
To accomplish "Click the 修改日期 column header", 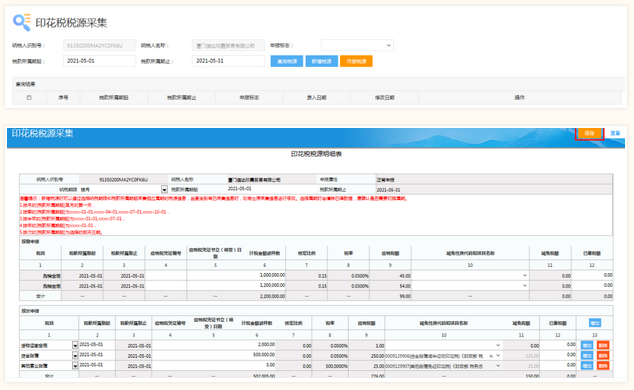I will 384,97.
